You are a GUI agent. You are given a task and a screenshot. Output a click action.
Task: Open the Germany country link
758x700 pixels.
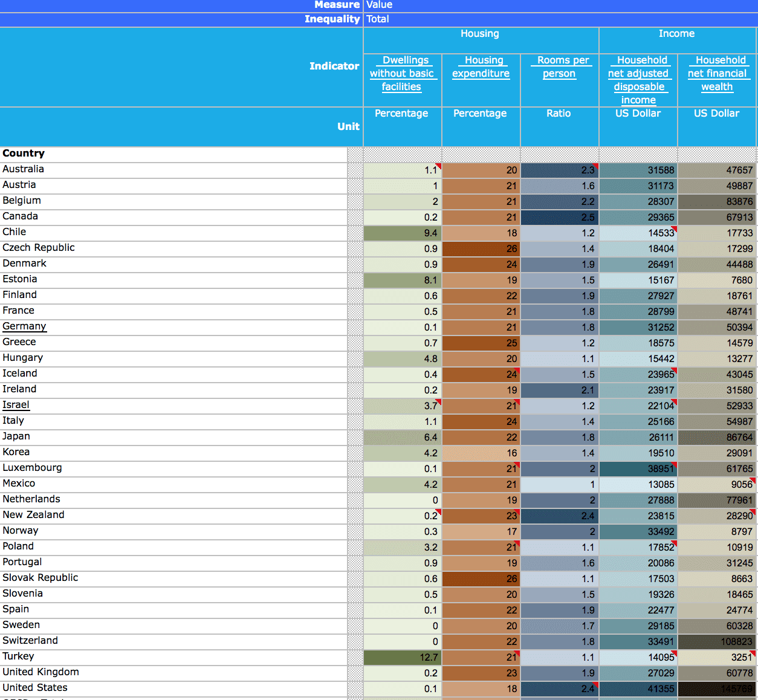coord(24,326)
